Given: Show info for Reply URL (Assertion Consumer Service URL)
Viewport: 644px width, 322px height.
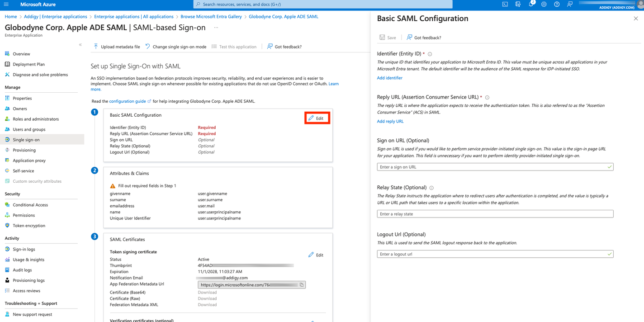Looking at the screenshot, I should 487,97.
